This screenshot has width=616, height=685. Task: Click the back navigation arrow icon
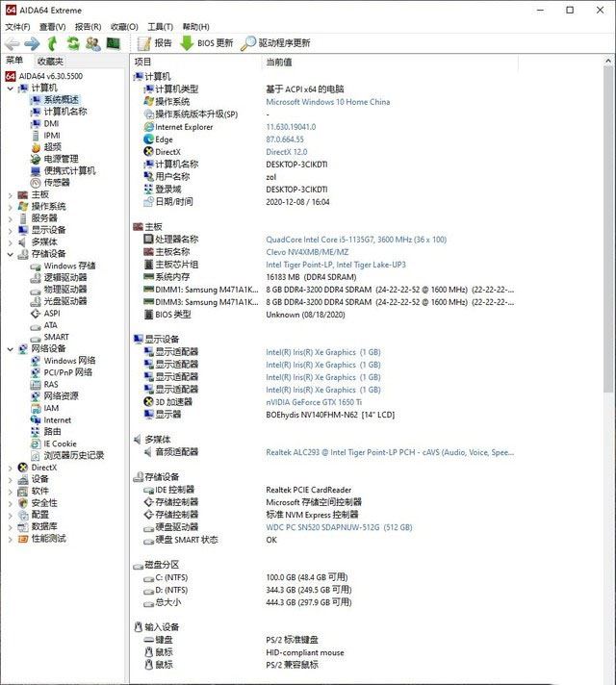(12, 43)
